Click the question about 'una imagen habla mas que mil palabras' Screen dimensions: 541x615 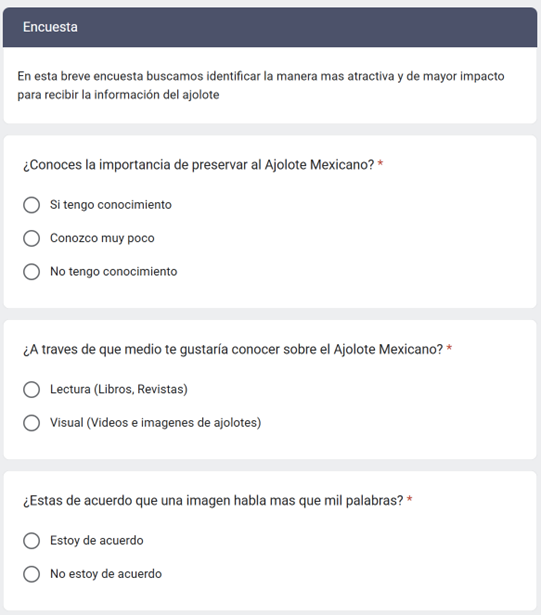[x=213, y=500]
